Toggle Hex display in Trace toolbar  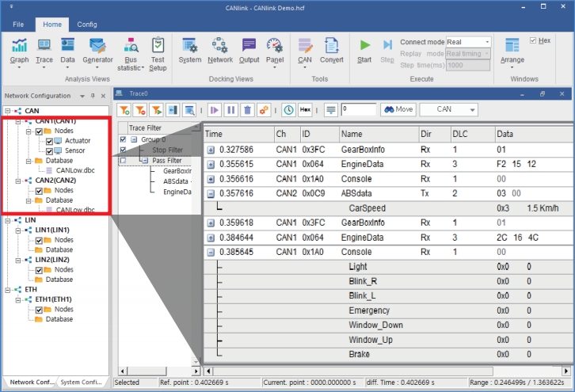[x=305, y=109]
